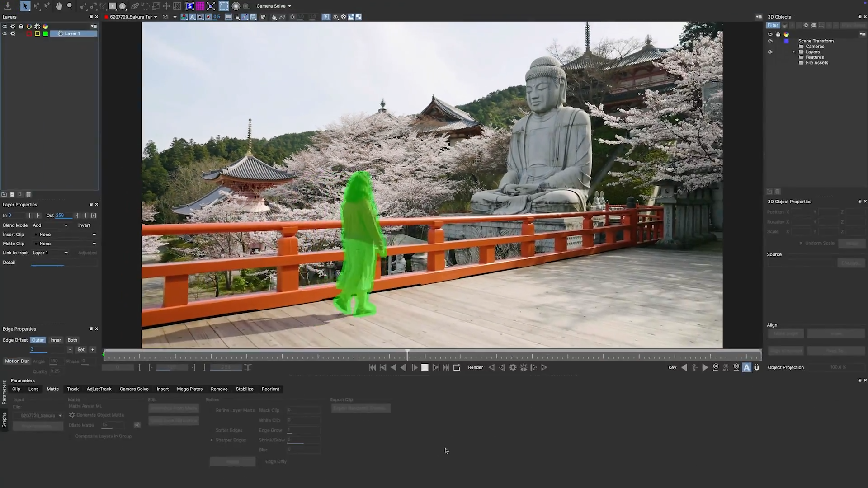This screenshot has height=488, width=868.
Task: Click the 3D view icon
Action: point(335,17)
